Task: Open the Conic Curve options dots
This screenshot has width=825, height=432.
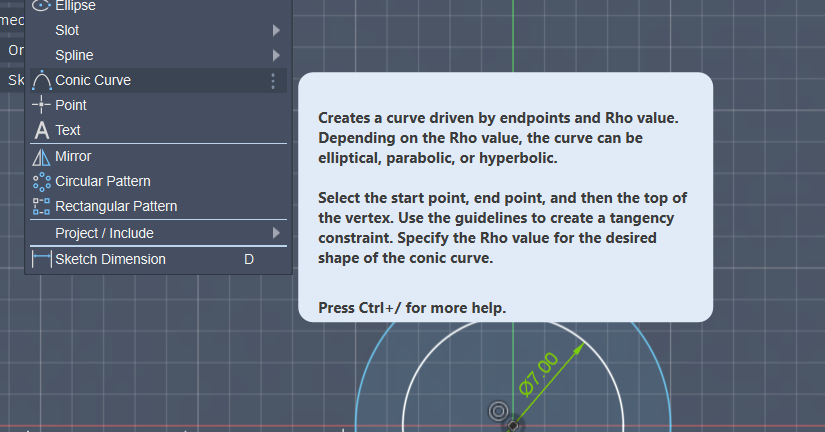Action: (x=273, y=81)
